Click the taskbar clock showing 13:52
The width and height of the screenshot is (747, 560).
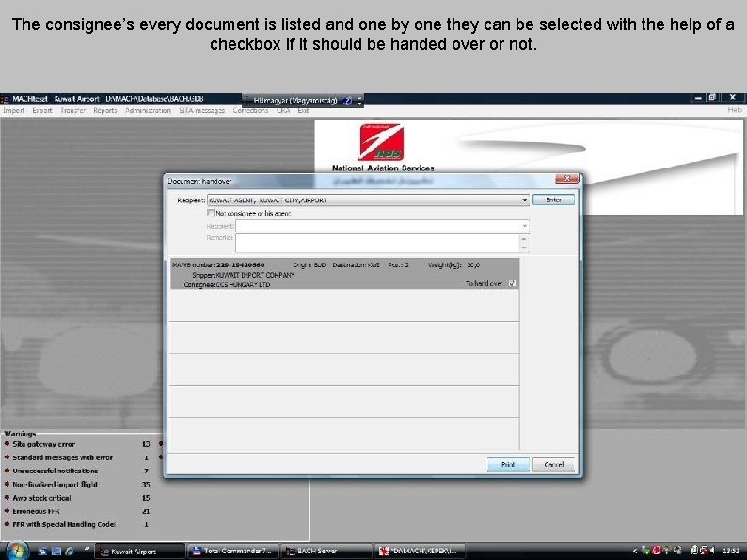tap(731, 551)
